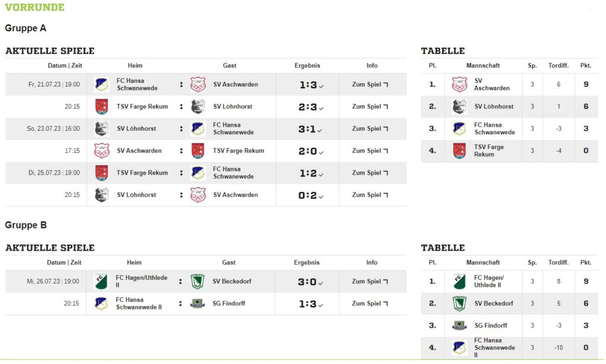The width and height of the screenshot is (606, 364).
Task: Open 'Zum Spiel' for FC Hagen/Uthlede II match
Action: [x=370, y=282]
